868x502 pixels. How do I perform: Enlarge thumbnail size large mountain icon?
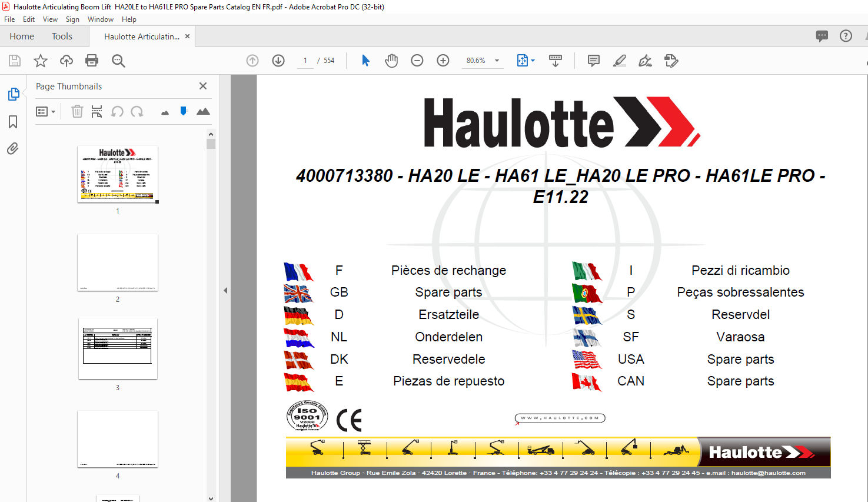click(x=203, y=111)
